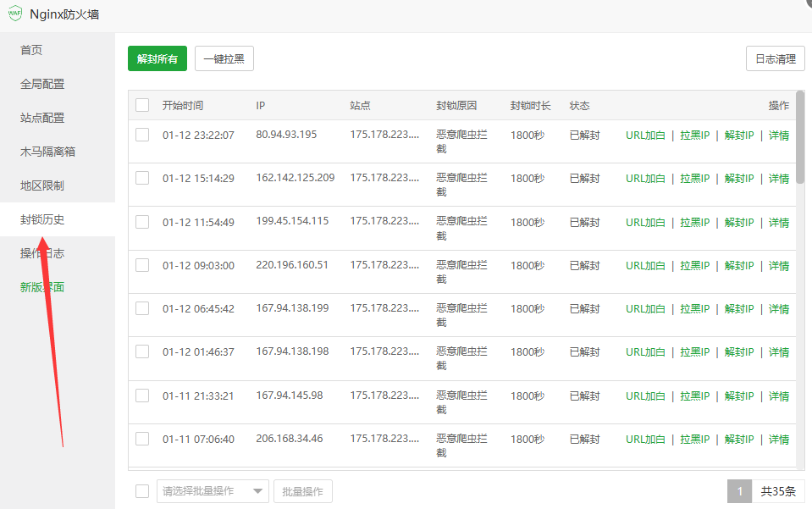Click the 封锁时长 column header

tap(531, 106)
